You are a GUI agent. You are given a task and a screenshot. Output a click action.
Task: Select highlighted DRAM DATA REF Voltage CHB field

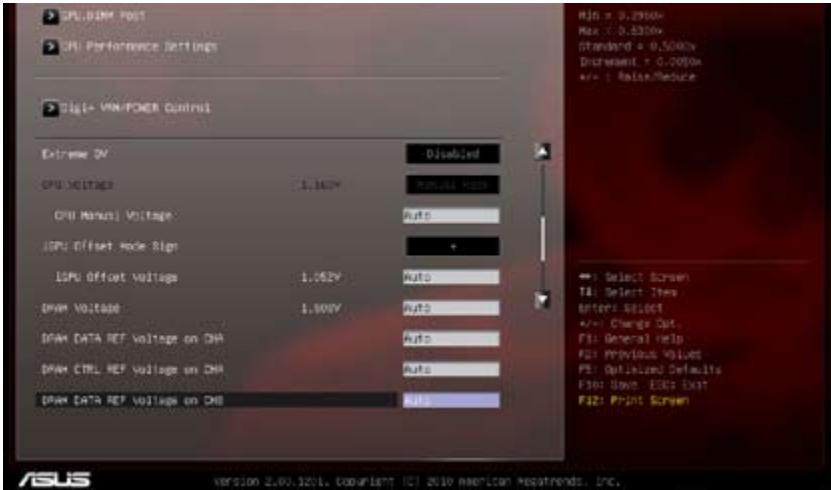pyautogui.click(x=451, y=400)
